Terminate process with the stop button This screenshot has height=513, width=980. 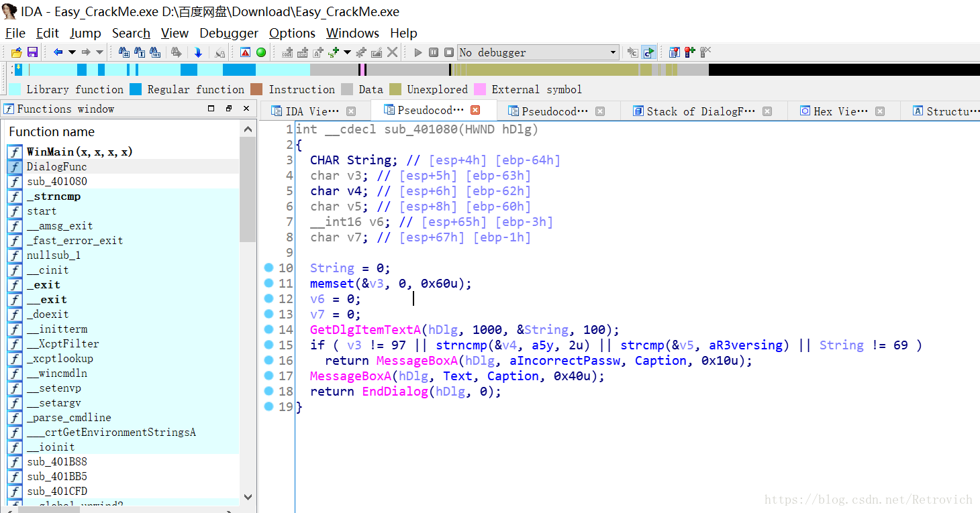click(449, 52)
